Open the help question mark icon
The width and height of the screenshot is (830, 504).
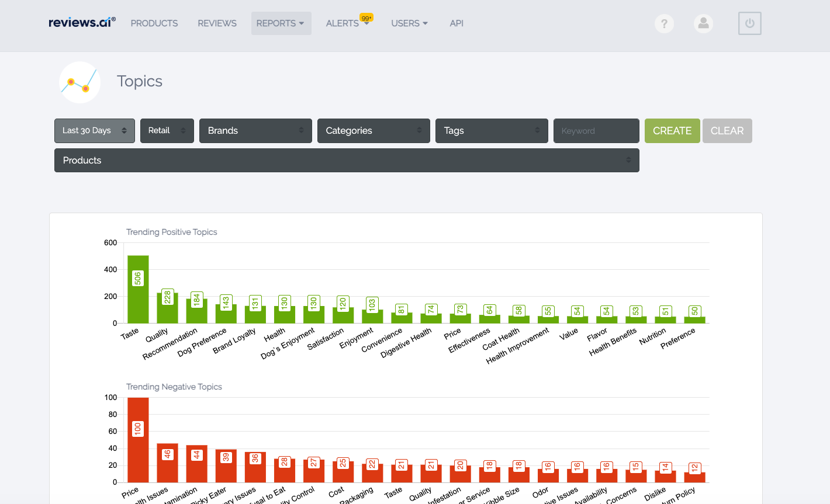click(x=664, y=23)
